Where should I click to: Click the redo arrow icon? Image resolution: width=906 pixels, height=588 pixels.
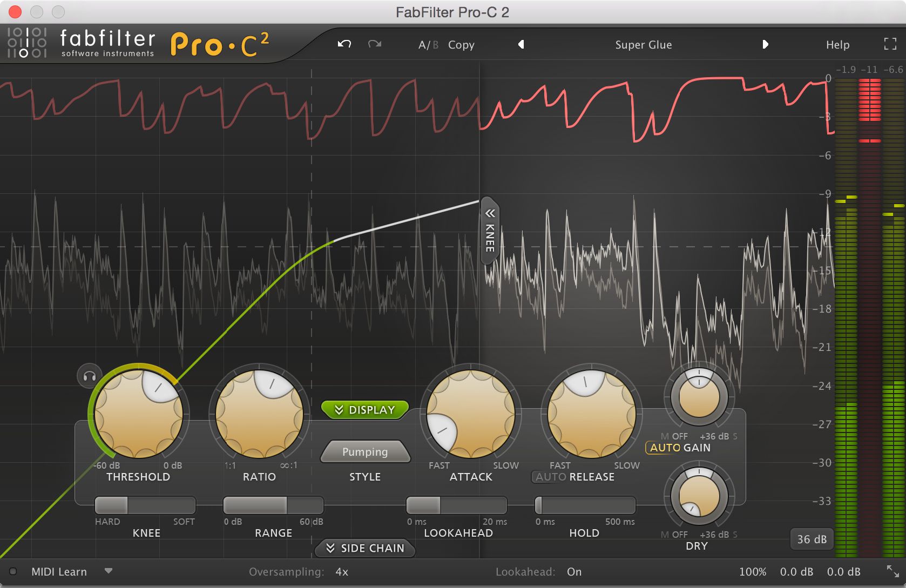tap(375, 44)
